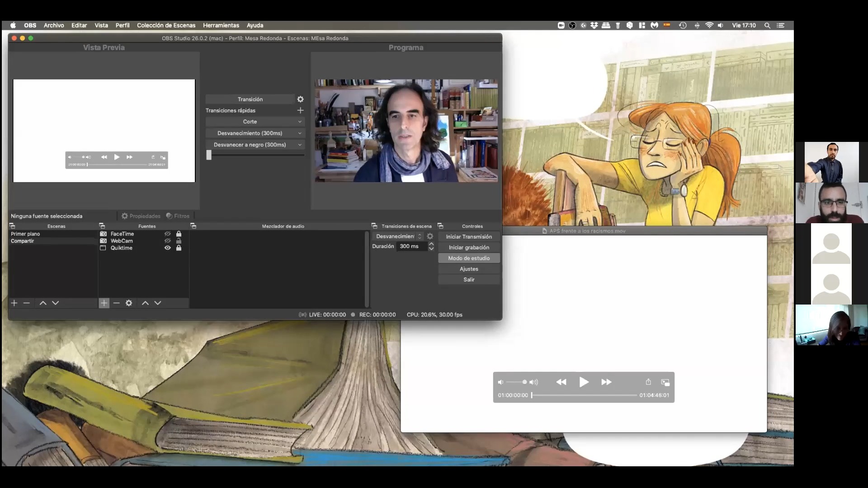Click Transición button

pos(250,99)
